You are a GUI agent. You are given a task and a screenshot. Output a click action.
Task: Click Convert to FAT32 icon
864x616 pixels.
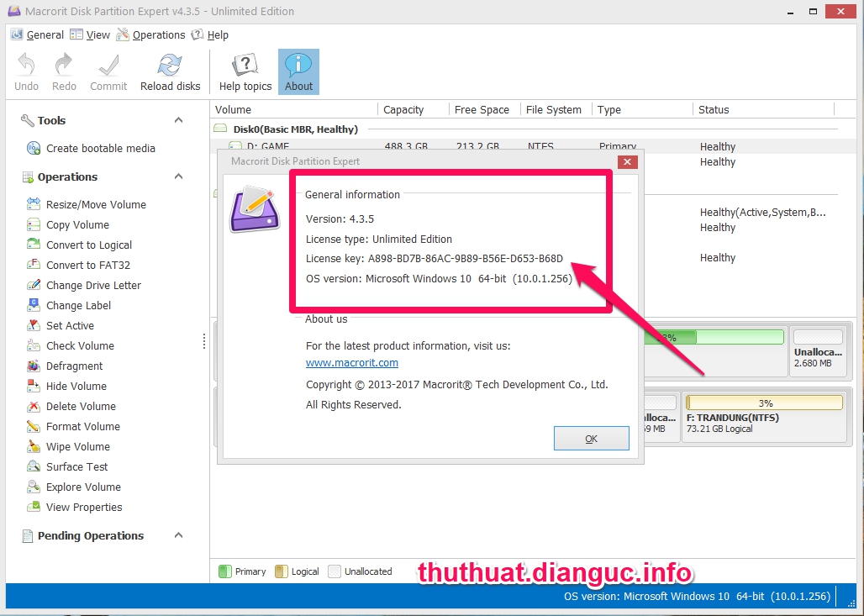34,265
